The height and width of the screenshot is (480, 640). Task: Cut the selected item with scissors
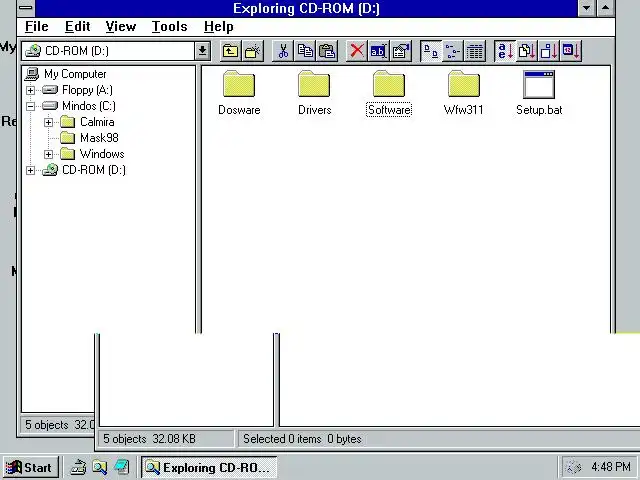pos(283,51)
